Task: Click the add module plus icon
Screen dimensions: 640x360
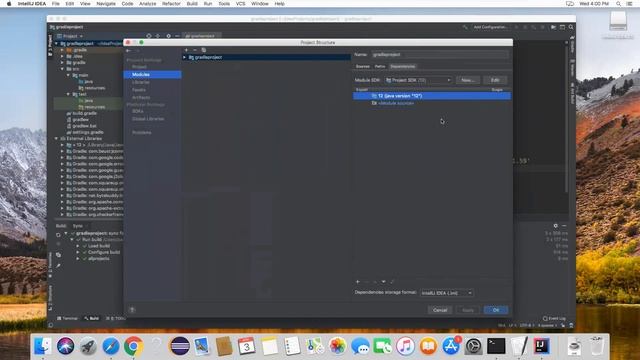Action: pos(186,50)
